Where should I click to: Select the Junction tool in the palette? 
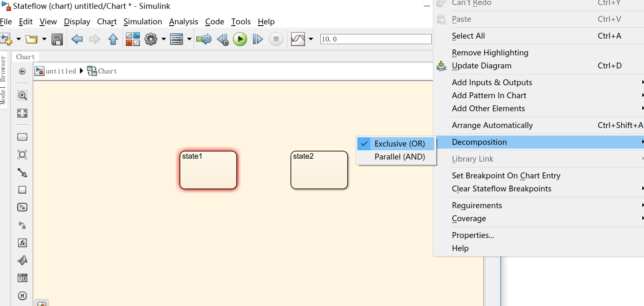22,154
